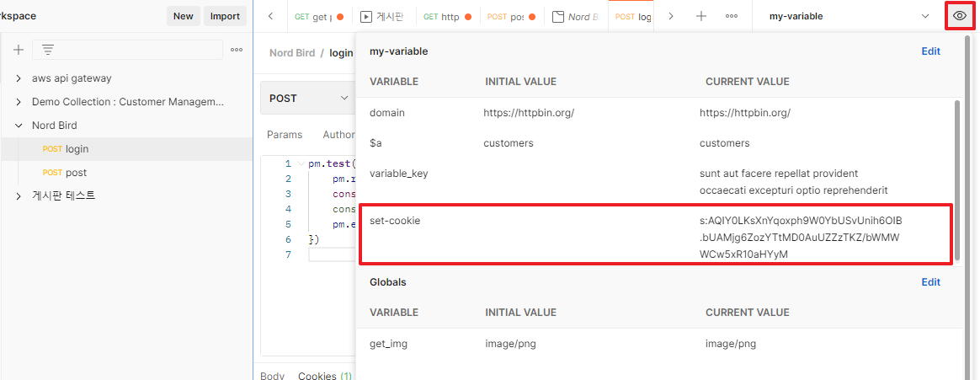Click domain current value https://httpbin.org/

(745, 113)
